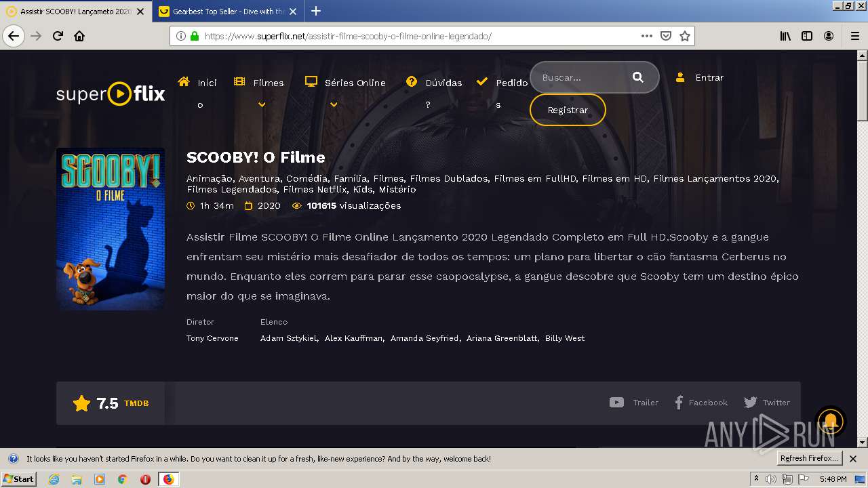Click the volume icon in system tray
Screen dimensions: 868x488
771,479
